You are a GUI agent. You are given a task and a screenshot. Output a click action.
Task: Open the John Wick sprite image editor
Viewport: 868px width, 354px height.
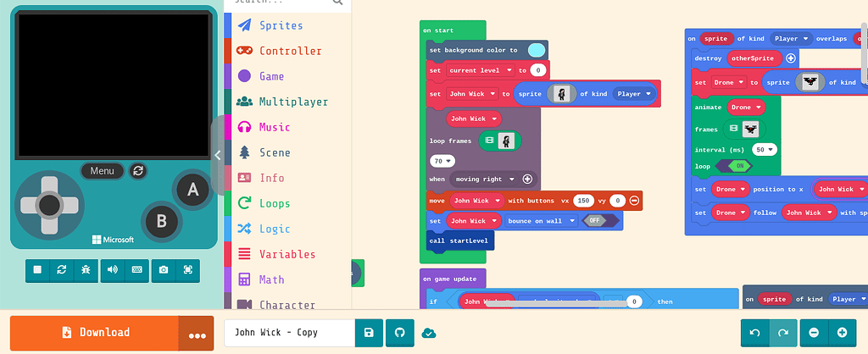point(562,94)
